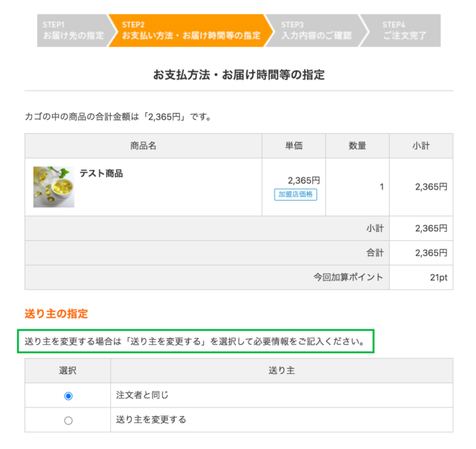Select the 送り主を変更する radio button
This screenshot has height=449, width=476.
pyautogui.click(x=68, y=420)
